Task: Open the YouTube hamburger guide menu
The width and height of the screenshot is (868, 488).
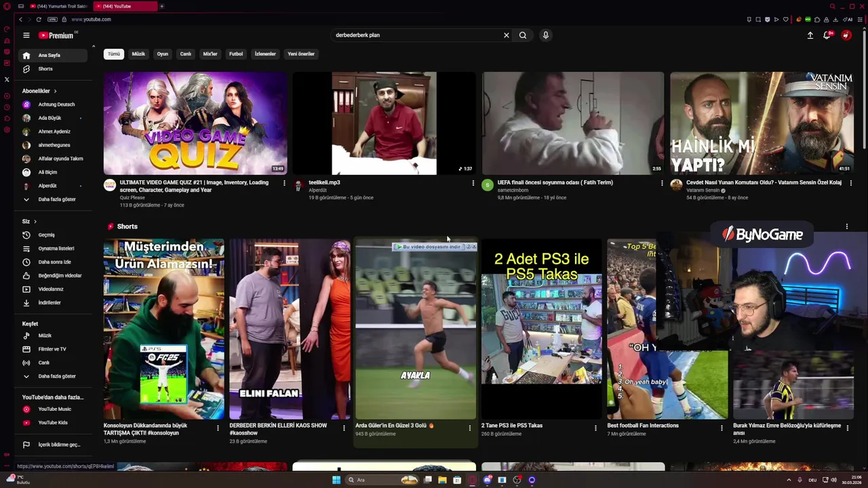Action: point(26,35)
